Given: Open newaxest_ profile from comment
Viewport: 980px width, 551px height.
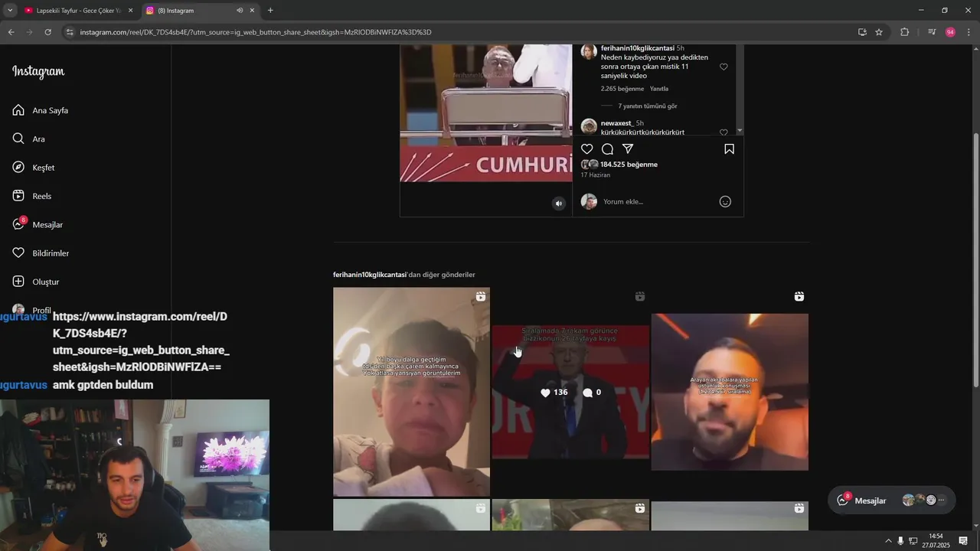Looking at the screenshot, I should point(617,123).
